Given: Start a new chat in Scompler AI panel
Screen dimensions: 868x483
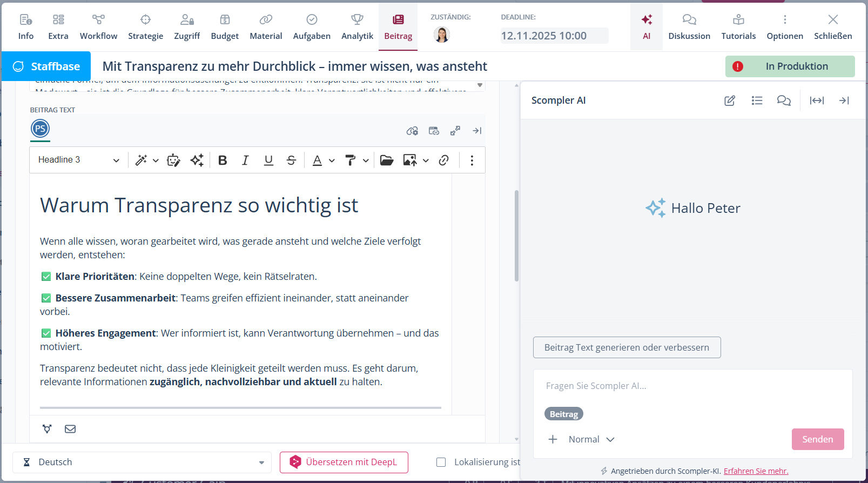Looking at the screenshot, I should point(730,100).
